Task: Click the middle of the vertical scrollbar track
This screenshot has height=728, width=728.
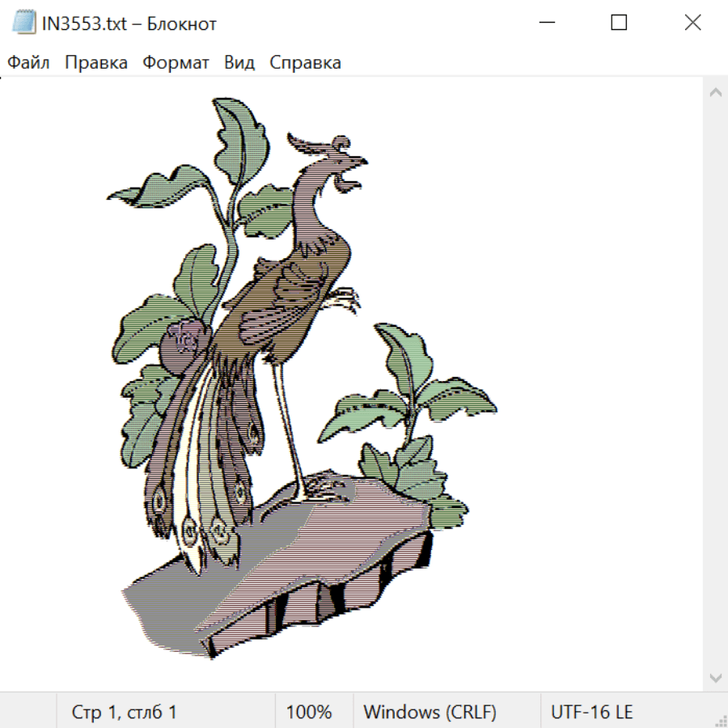Action: point(715,385)
